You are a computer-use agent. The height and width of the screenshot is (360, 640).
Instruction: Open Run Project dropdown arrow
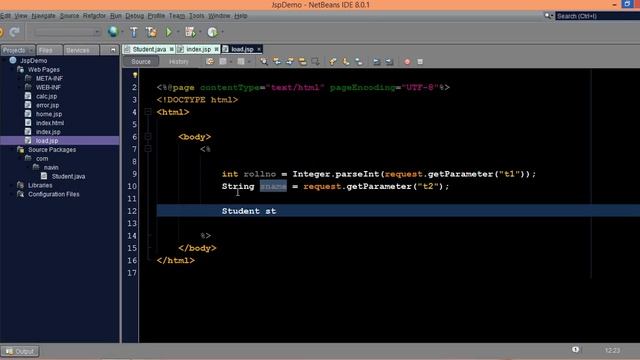(x=178, y=32)
